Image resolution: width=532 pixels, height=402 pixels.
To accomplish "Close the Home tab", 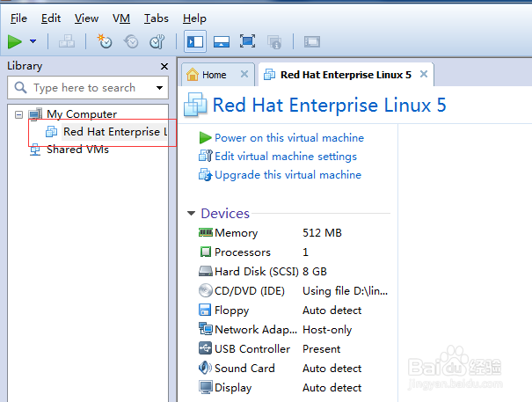I will click(x=244, y=74).
